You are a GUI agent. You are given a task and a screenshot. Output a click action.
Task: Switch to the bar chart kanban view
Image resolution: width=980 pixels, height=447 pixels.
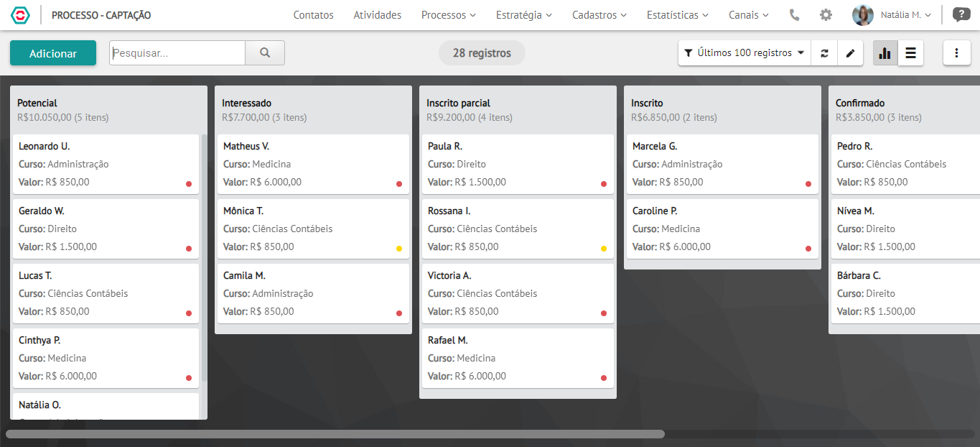885,52
